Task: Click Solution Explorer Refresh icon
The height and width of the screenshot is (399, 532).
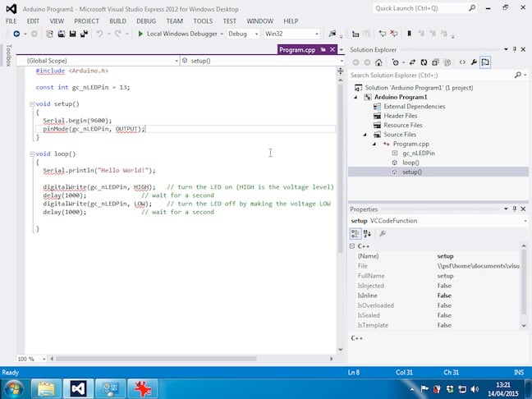Action: pos(424,62)
